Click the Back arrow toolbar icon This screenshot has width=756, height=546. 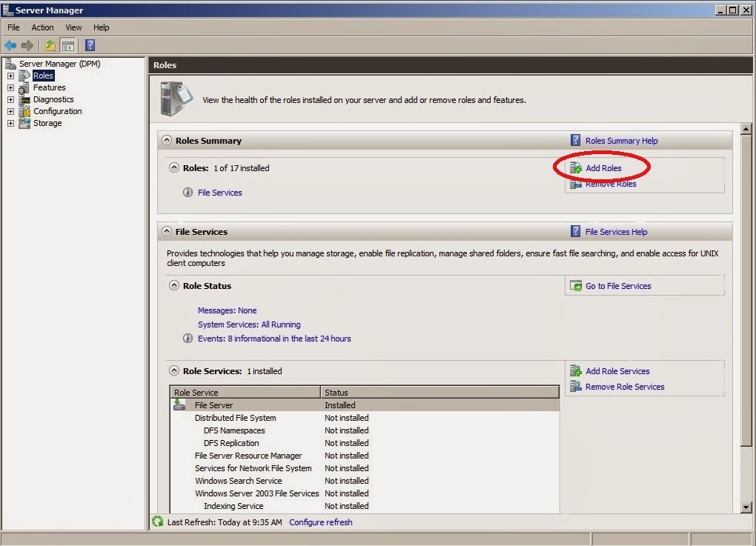point(10,46)
